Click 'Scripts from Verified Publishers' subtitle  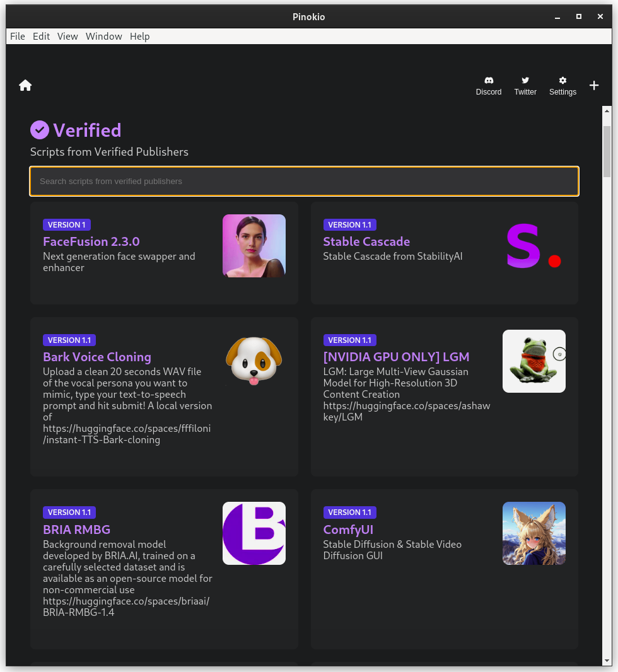[109, 152]
